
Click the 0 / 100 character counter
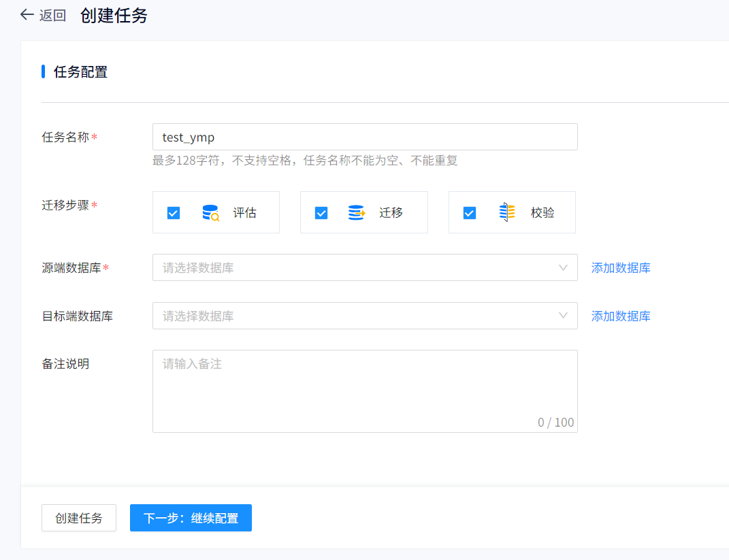[555, 422]
